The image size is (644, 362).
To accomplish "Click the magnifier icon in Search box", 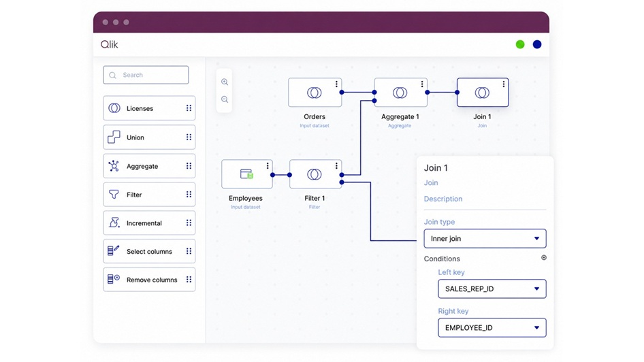I will pyautogui.click(x=112, y=75).
